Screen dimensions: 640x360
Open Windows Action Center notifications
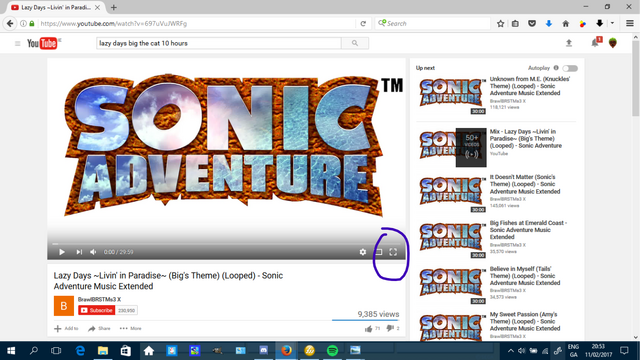click(624, 351)
